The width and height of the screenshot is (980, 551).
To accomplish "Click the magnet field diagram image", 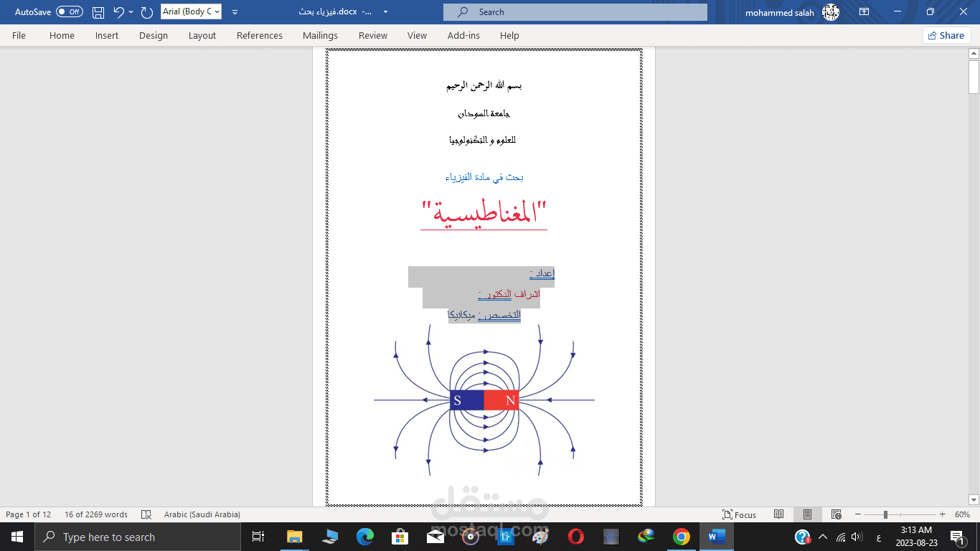I will click(484, 400).
